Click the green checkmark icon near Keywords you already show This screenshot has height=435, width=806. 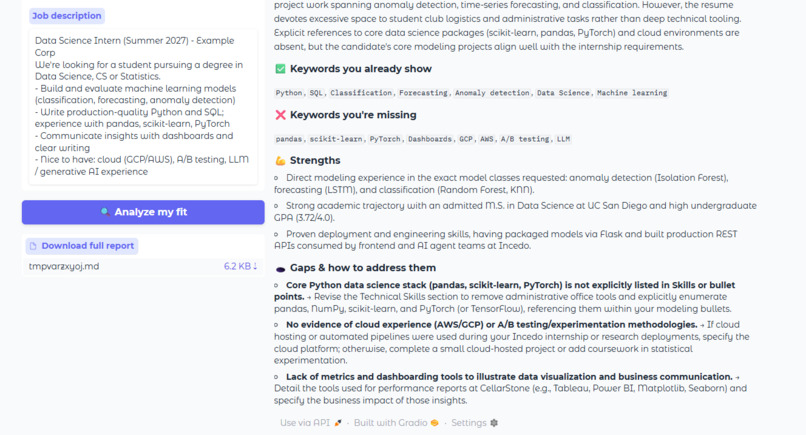280,69
